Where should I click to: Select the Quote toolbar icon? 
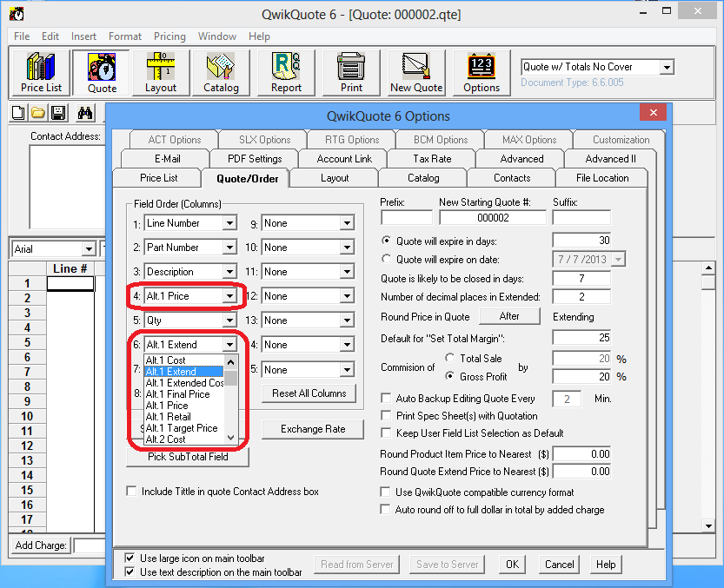coord(102,73)
